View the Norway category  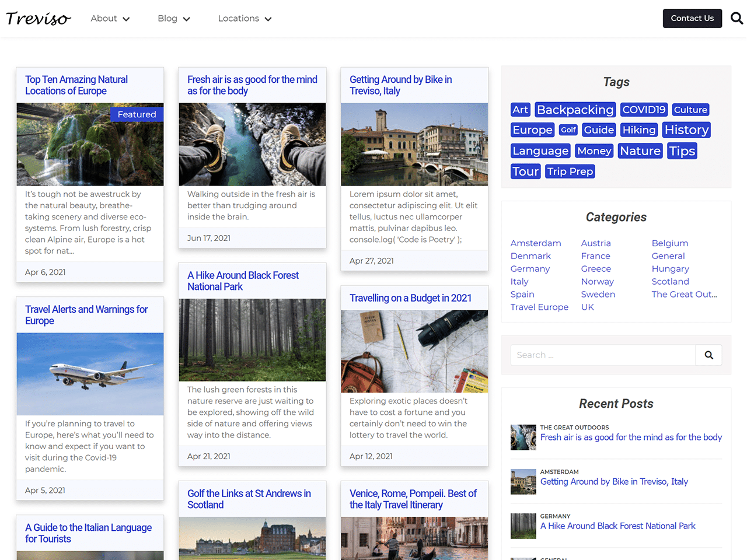pyautogui.click(x=598, y=282)
